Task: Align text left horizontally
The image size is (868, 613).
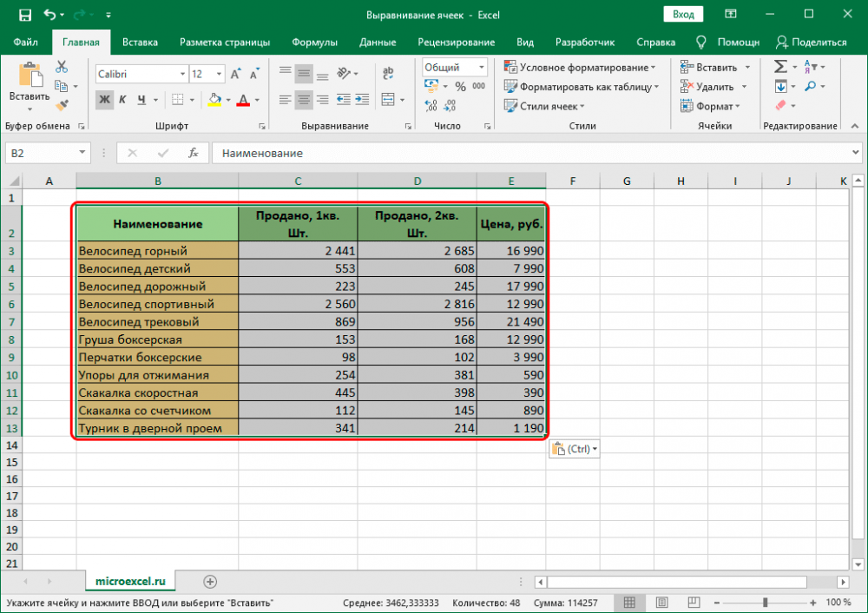Action: point(285,100)
